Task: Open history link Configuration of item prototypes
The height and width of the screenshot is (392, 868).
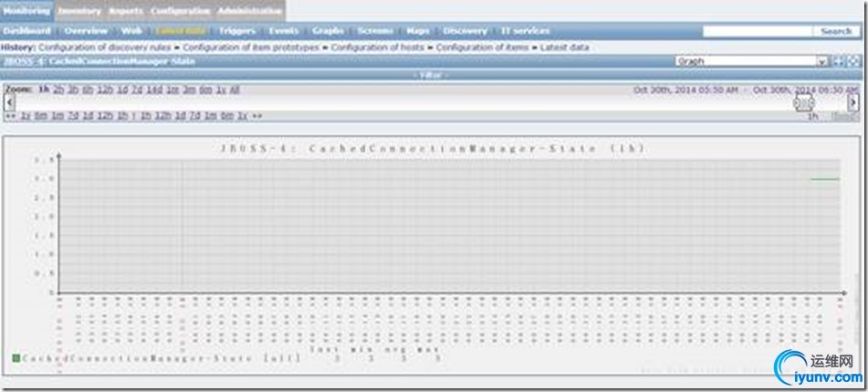Action: point(251,48)
